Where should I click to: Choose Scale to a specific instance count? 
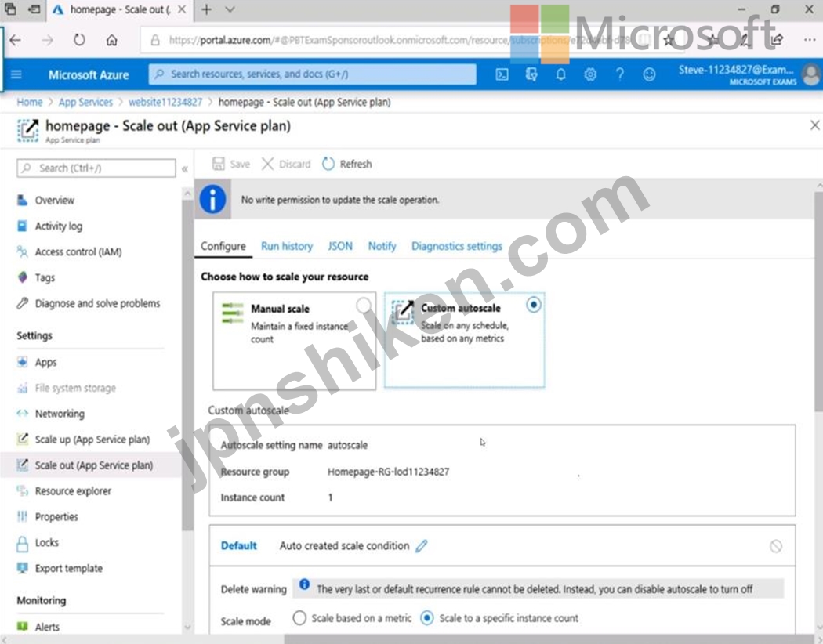(x=426, y=618)
